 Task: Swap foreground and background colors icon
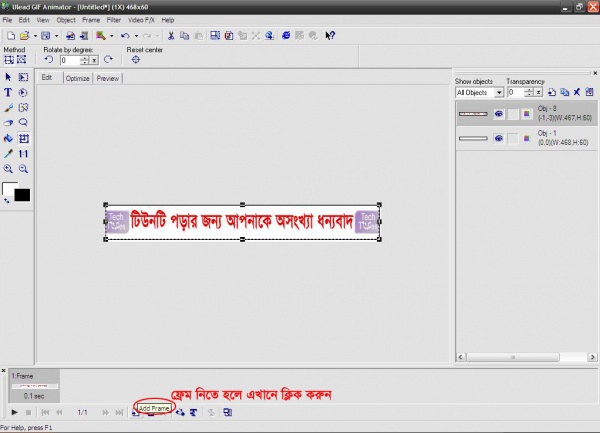coord(7,200)
